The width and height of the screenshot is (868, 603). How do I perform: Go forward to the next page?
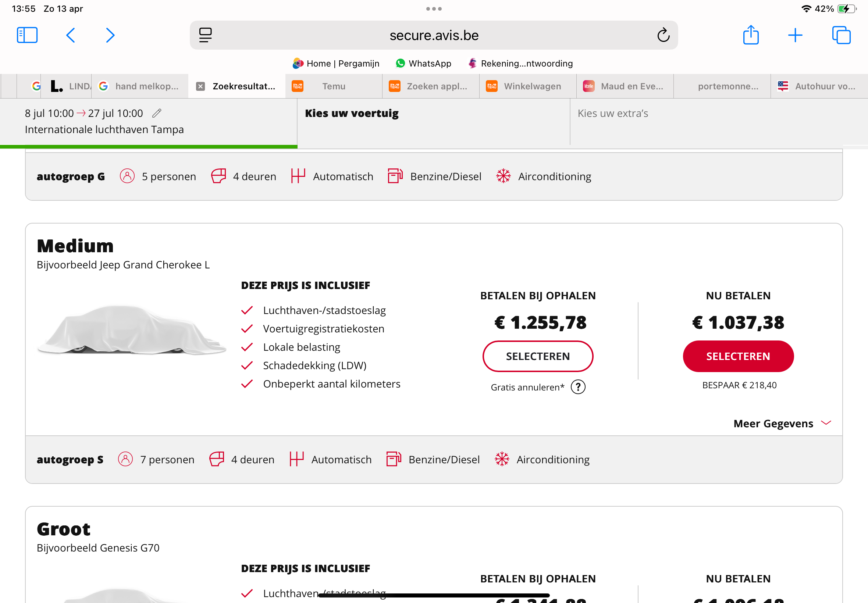(110, 35)
